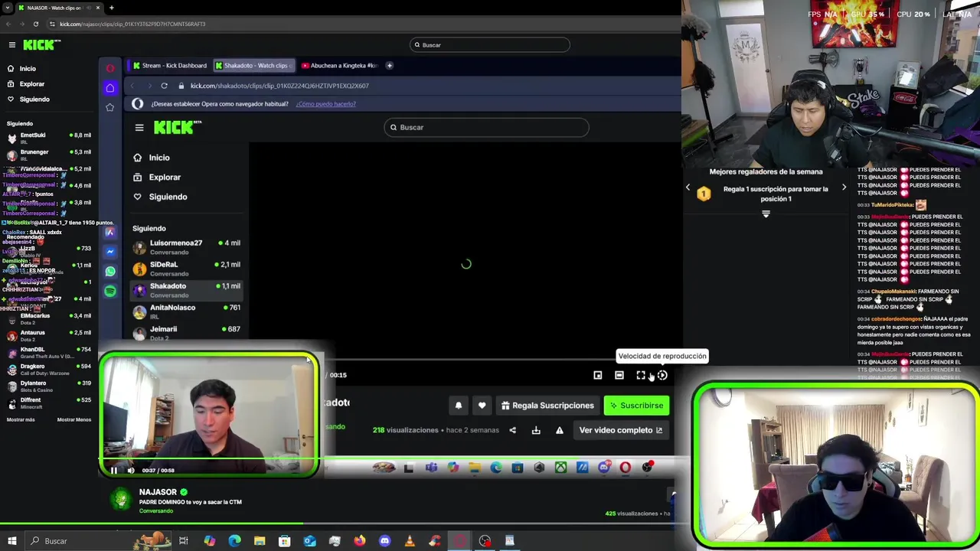Open VLC from the Windows taskbar
The width and height of the screenshot is (980, 551).
click(410, 541)
